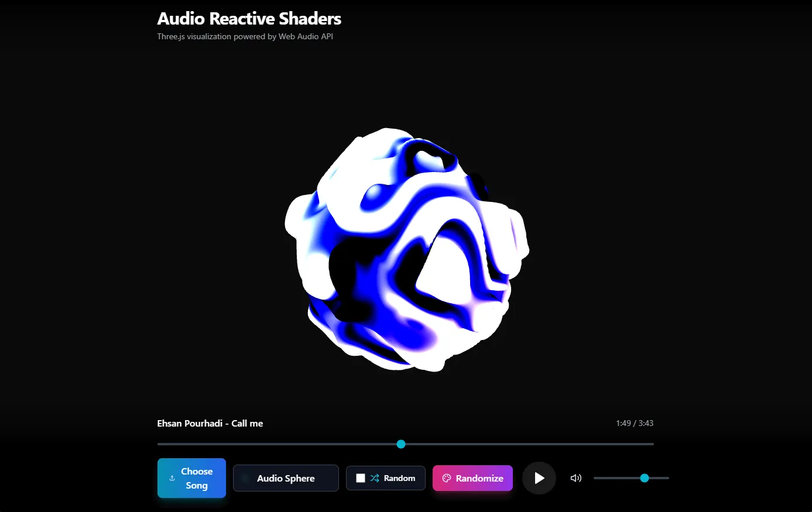
Task: Click the white color swatch in the Random button
Action: [361, 477]
